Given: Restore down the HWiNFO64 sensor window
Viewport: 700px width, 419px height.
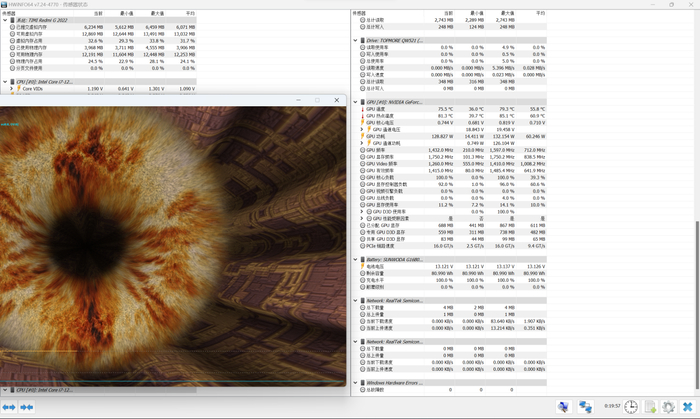Looking at the screenshot, I should (671, 4).
